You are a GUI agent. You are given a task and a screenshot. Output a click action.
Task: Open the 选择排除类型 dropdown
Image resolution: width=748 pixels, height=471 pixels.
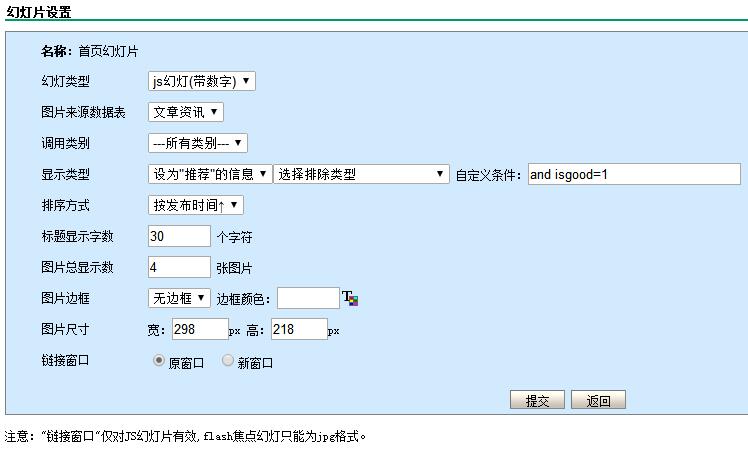[361, 174]
